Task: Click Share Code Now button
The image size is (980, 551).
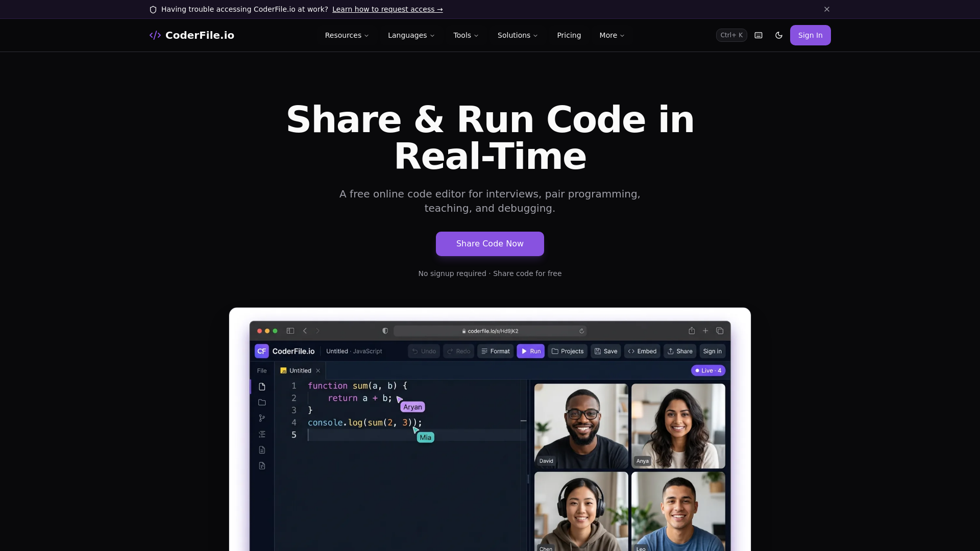Action: click(x=490, y=244)
